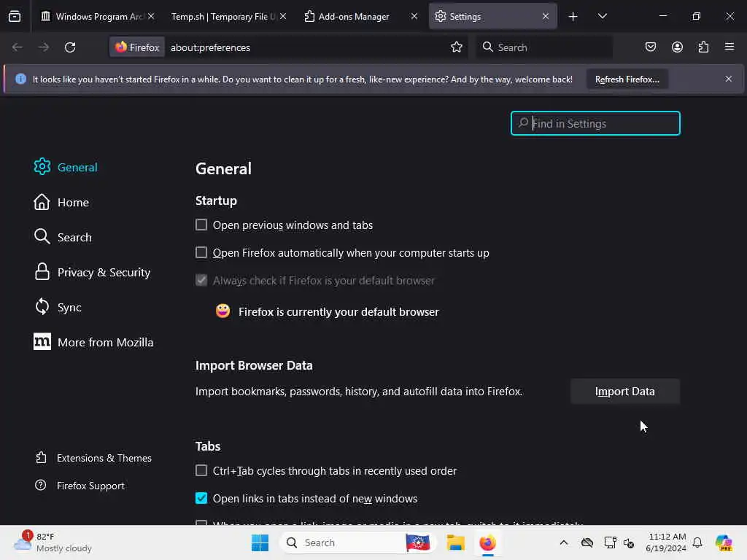Open the Firefox application hamburger menu
747x560 pixels.
pyautogui.click(x=729, y=47)
